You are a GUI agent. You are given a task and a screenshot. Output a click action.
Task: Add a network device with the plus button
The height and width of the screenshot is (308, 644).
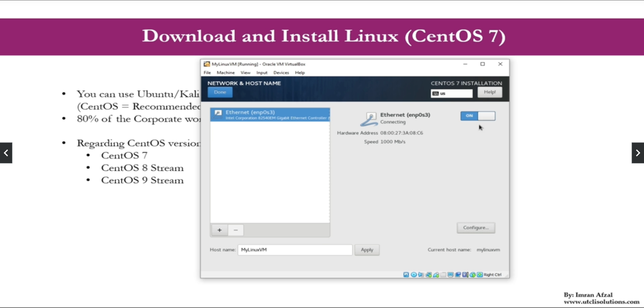tap(219, 230)
